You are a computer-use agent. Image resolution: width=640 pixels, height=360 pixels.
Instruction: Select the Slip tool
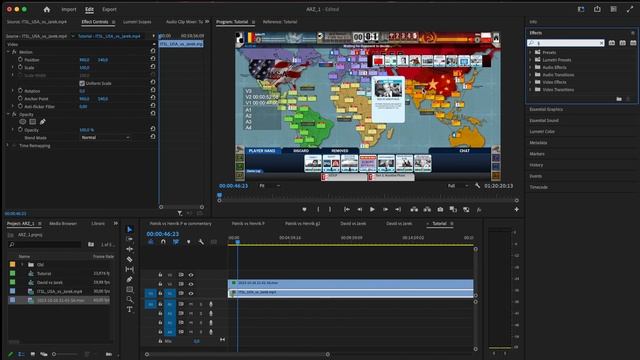click(x=130, y=269)
